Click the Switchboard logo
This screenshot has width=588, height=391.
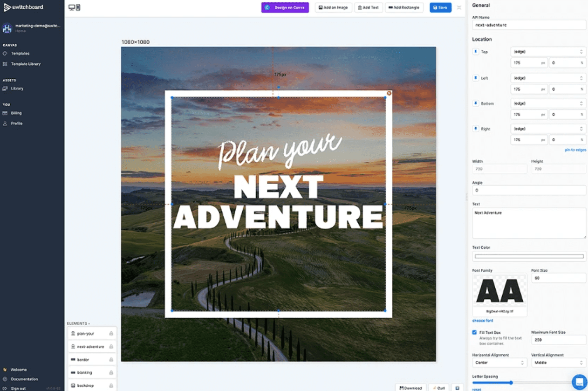coord(23,7)
